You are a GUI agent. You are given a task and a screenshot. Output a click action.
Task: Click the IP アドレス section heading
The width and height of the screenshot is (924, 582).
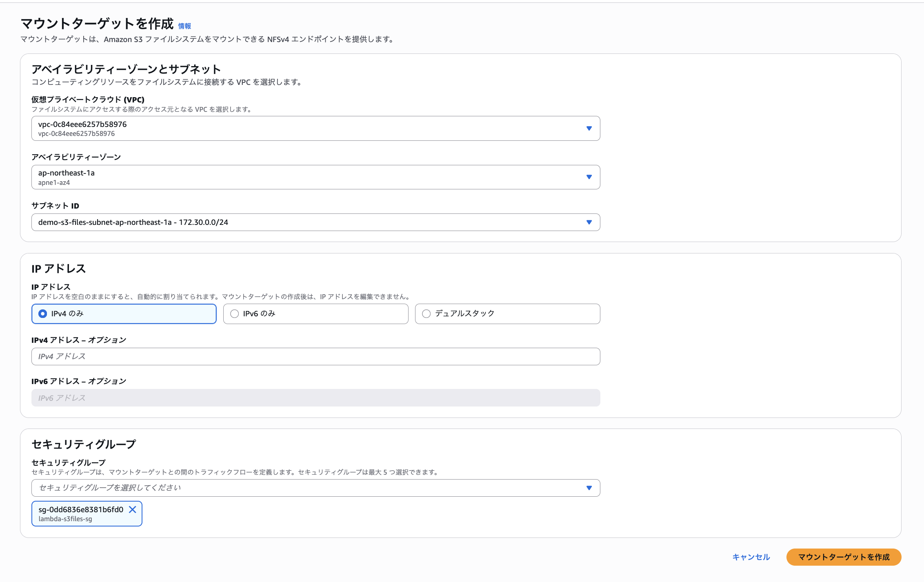59,269
